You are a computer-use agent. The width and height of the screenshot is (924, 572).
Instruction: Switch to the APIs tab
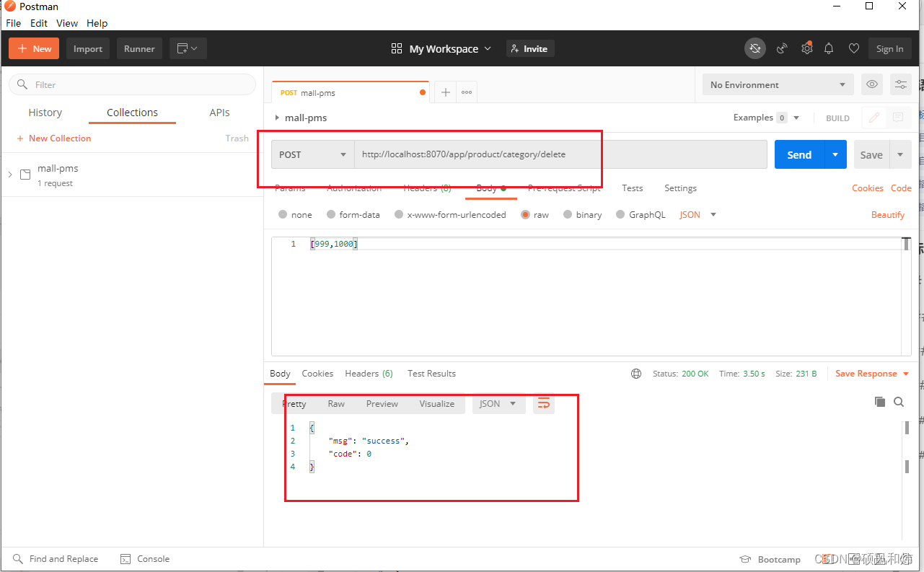click(219, 113)
